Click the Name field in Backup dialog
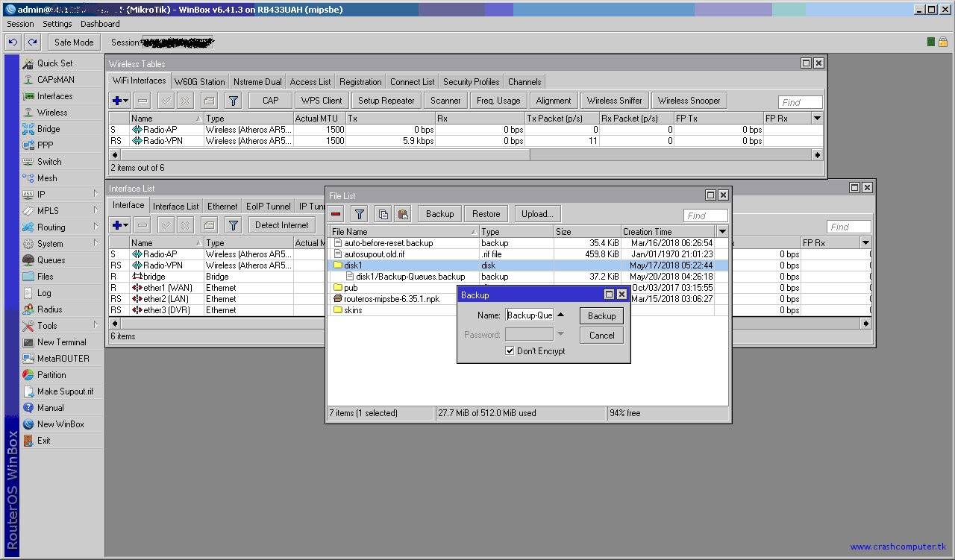The image size is (955, 560). (x=529, y=315)
